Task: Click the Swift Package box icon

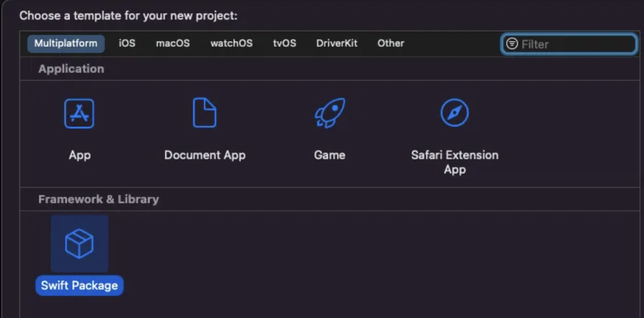Action: pyautogui.click(x=79, y=244)
